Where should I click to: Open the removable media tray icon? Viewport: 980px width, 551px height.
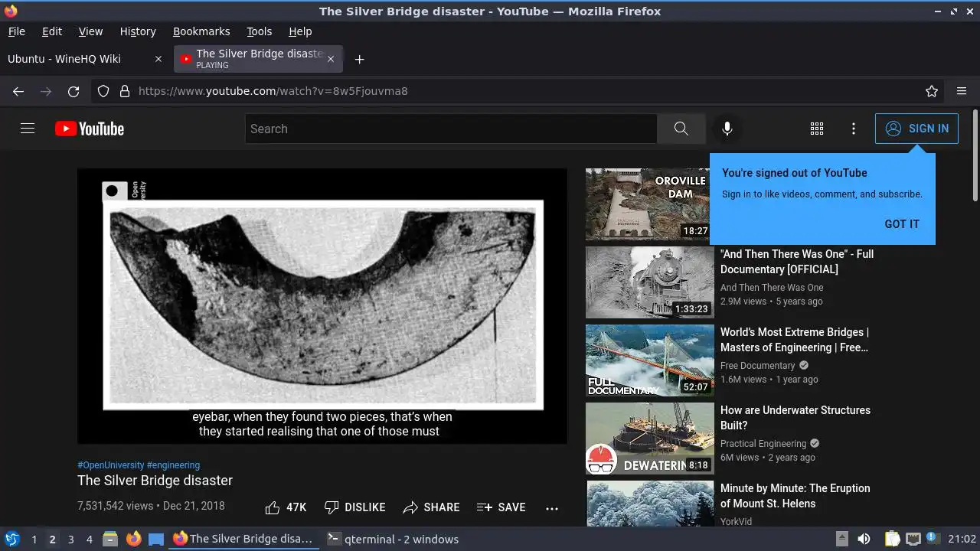point(841,539)
